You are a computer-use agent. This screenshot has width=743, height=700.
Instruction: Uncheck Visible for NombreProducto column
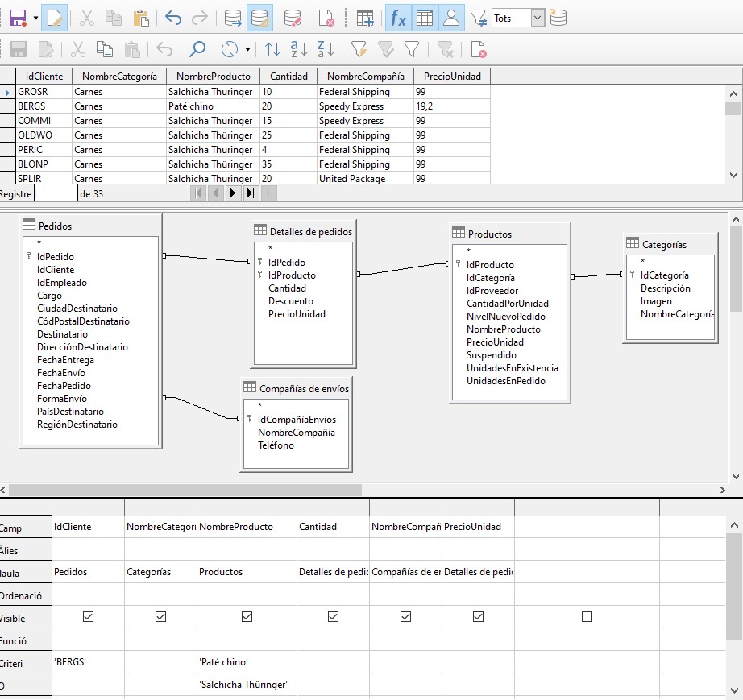click(247, 617)
